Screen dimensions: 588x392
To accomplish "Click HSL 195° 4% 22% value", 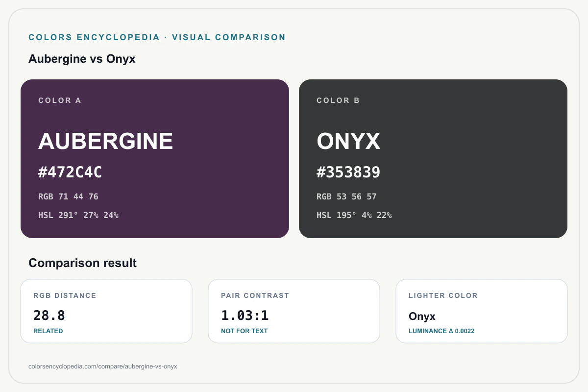I will (354, 215).
